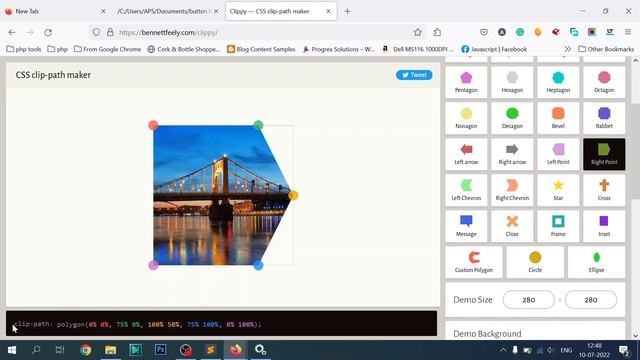Open File Explorer from the taskbar
Screen dimensions: 640x360
point(110,350)
